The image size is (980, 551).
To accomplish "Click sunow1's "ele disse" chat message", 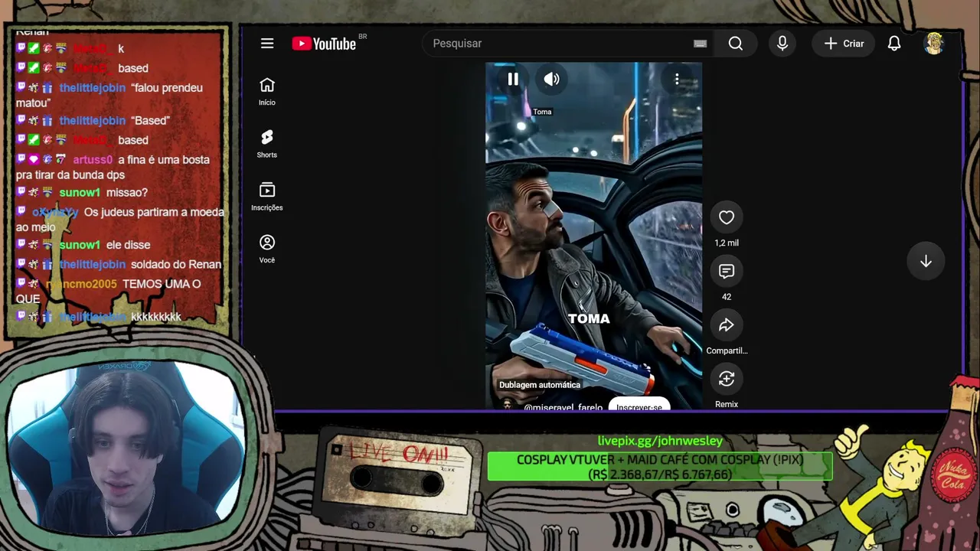I will click(x=128, y=245).
